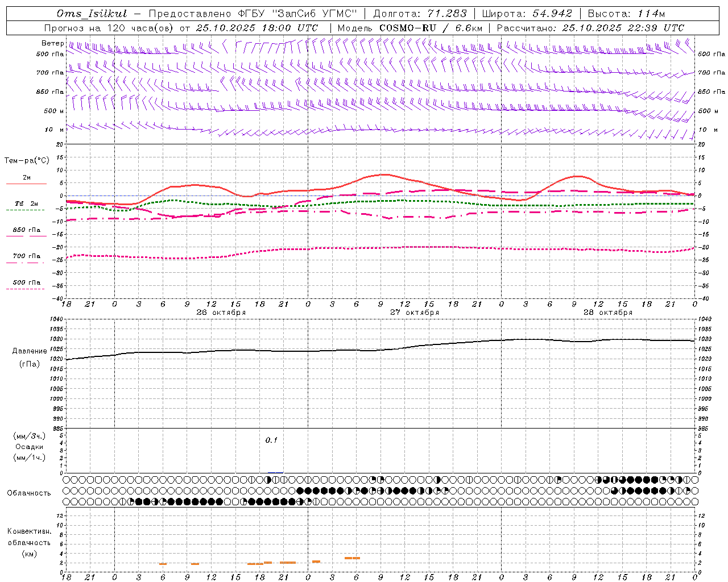The image size is (728, 582).
Task: Click the 'Модель COSMO-RU / 6.6км' label
Action: click(x=410, y=28)
